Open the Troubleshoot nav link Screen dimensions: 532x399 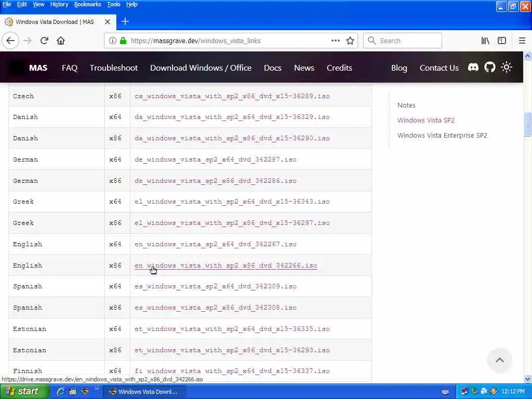(114, 68)
